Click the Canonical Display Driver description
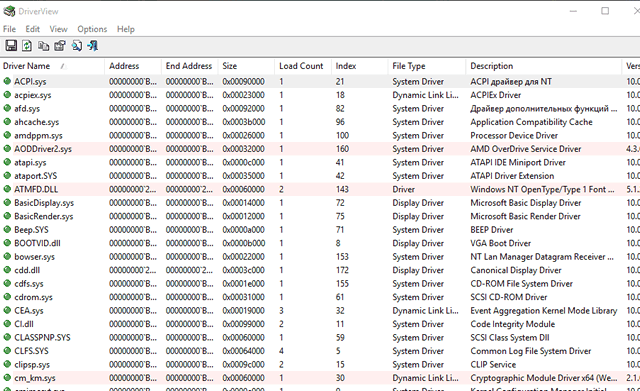The width and height of the screenshot is (640, 391). click(516, 270)
